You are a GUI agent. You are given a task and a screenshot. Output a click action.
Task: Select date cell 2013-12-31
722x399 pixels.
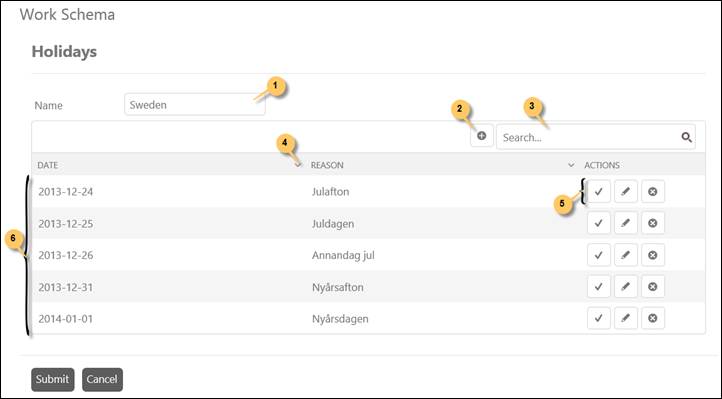pyautogui.click(x=65, y=287)
